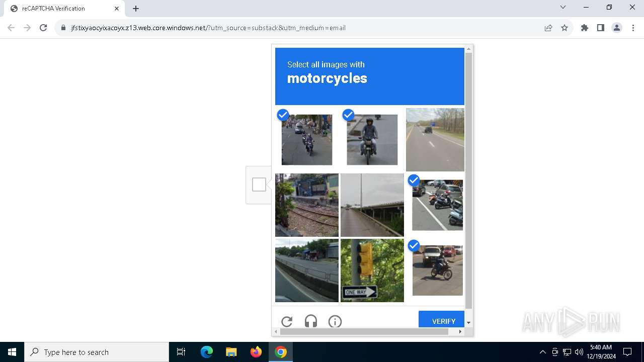Launch Firefox from taskbar
Screen dimensions: 644x362
(256, 352)
